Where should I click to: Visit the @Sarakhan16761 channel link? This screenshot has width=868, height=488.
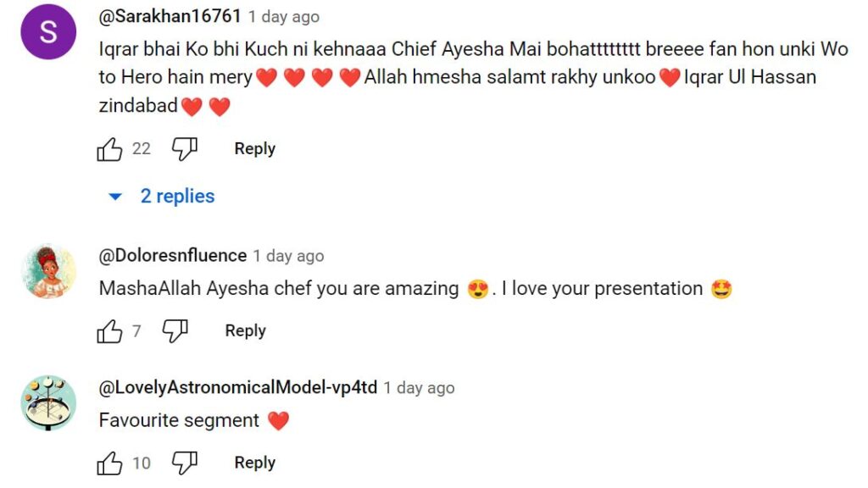coord(170,16)
